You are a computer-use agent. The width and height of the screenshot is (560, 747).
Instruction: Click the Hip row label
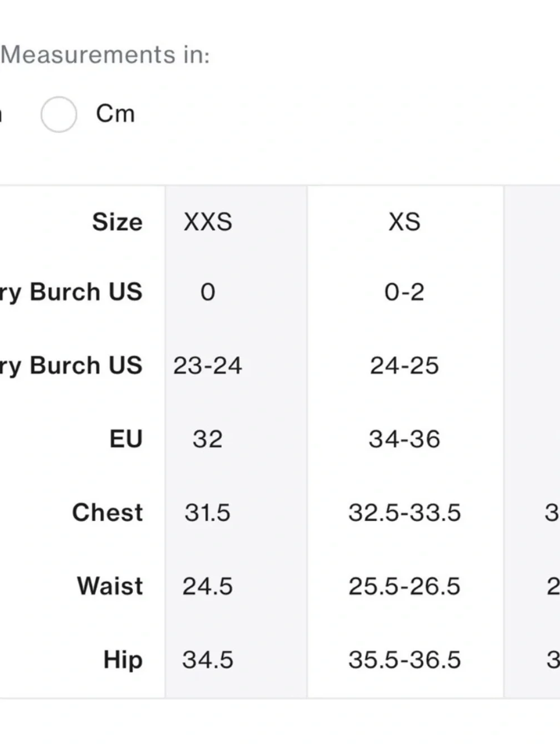pos(123,660)
